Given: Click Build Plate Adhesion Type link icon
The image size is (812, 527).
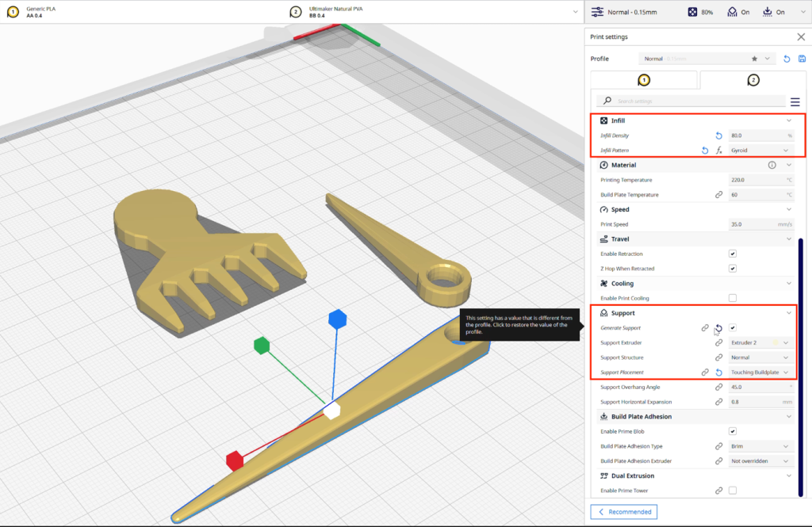Looking at the screenshot, I should tap(718, 446).
